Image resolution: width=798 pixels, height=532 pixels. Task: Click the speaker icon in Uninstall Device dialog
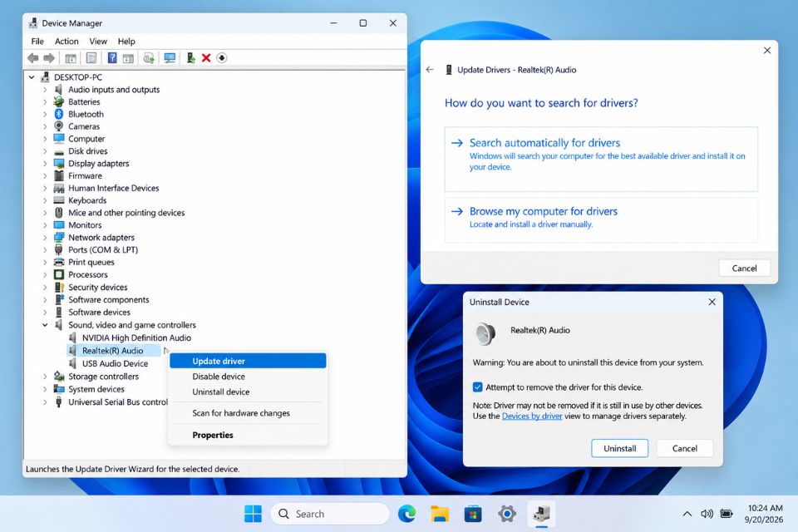coord(485,333)
